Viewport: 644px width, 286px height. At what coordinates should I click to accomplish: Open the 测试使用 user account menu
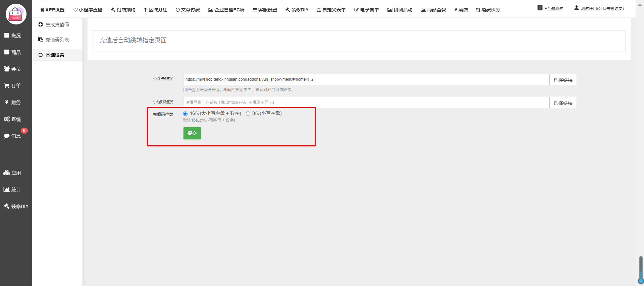[x=599, y=8]
